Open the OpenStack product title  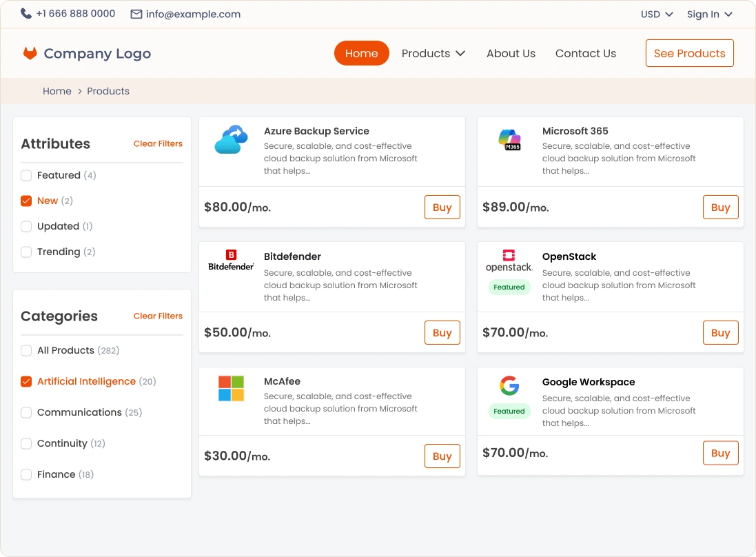click(x=569, y=256)
